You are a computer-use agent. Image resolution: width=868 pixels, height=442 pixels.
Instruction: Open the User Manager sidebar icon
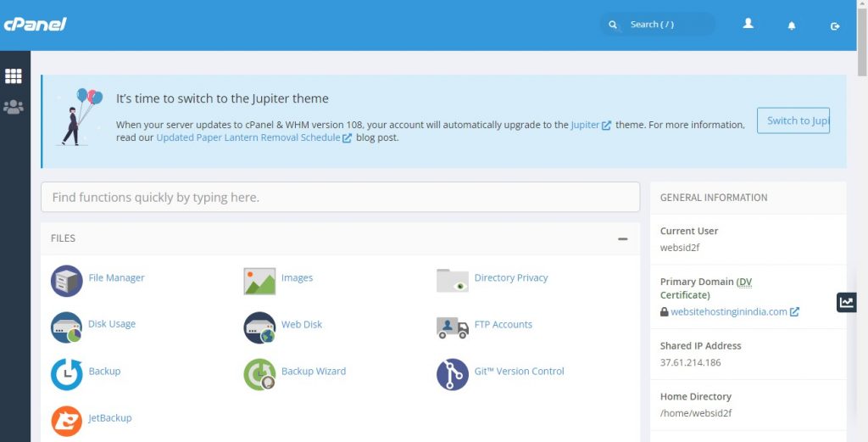(x=14, y=108)
